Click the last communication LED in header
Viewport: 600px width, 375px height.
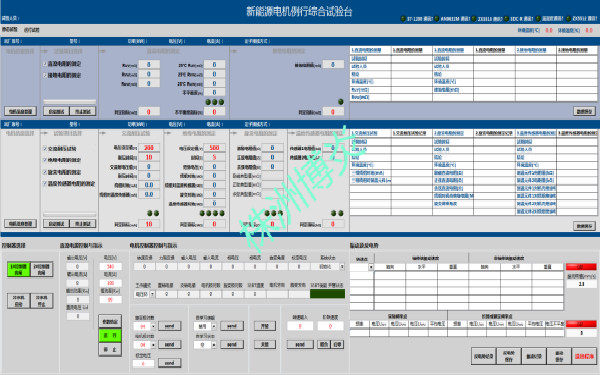568,18
